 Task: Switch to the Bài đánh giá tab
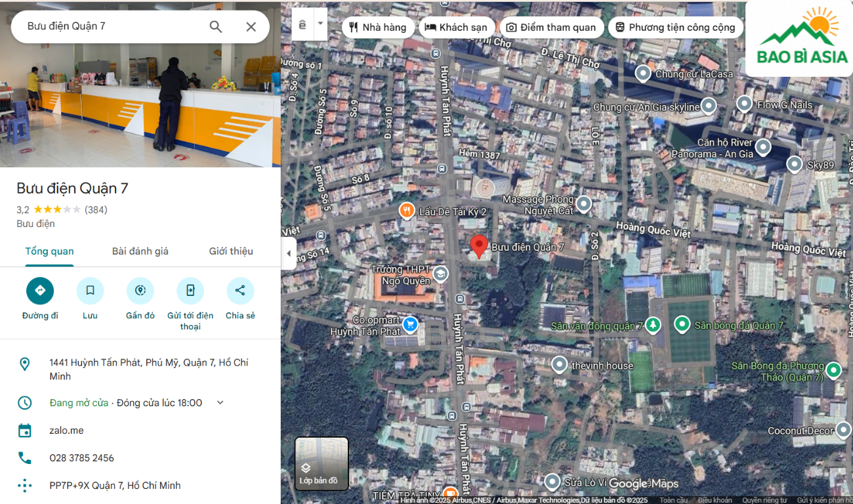point(140,251)
